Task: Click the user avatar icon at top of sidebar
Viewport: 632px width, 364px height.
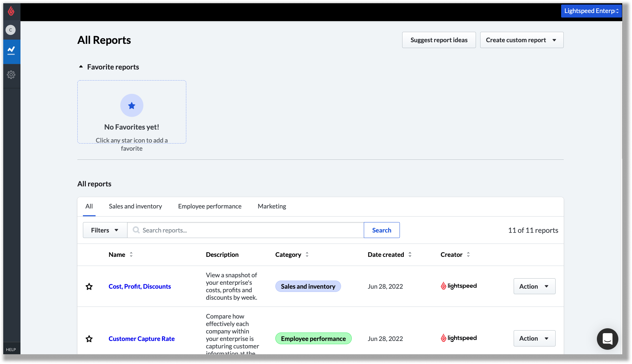Action: [11, 30]
